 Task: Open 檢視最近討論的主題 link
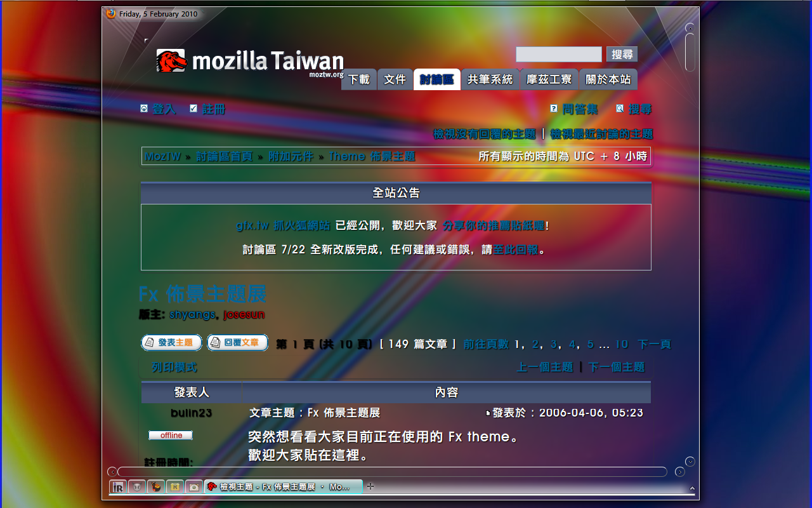tap(601, 134)
